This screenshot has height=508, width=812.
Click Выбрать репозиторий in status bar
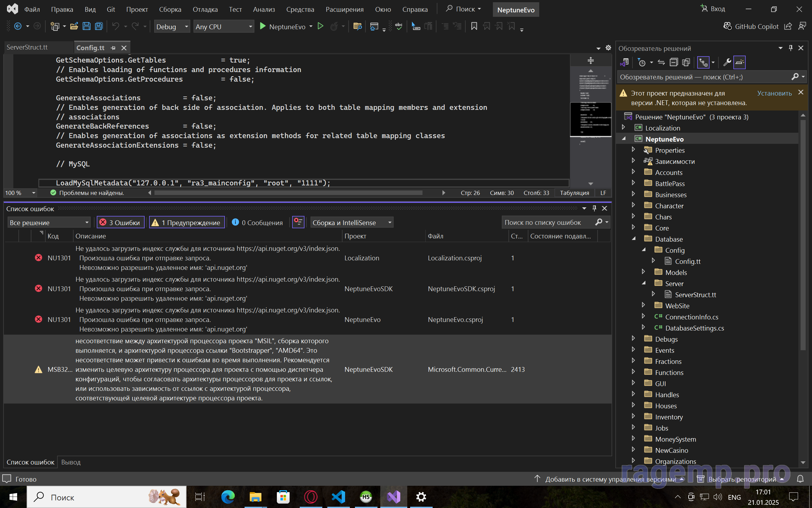[740, 479]
